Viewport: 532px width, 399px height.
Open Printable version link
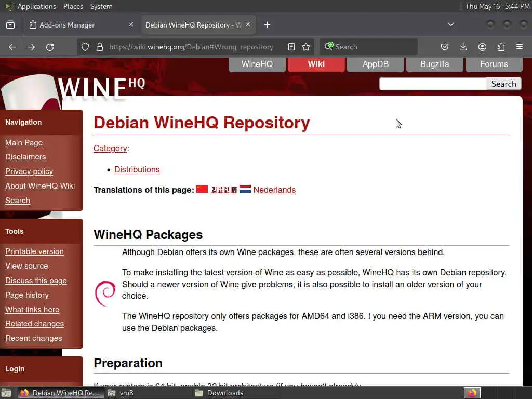[35, 251]
